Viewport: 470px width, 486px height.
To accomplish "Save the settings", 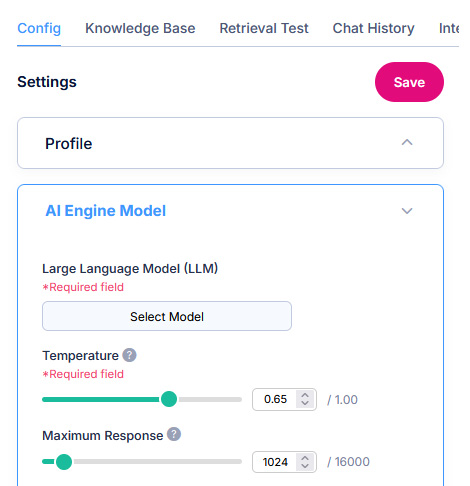I will pyautogui.click(x=409, y=82).
